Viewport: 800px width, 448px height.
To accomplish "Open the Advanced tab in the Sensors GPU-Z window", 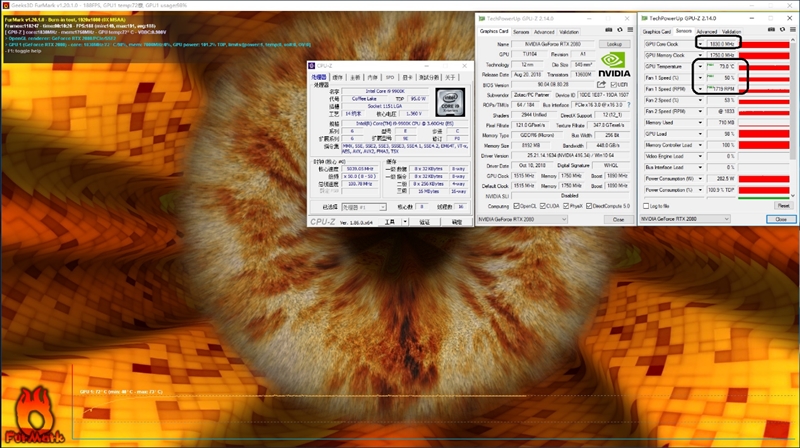I will (x=707, y=32).
